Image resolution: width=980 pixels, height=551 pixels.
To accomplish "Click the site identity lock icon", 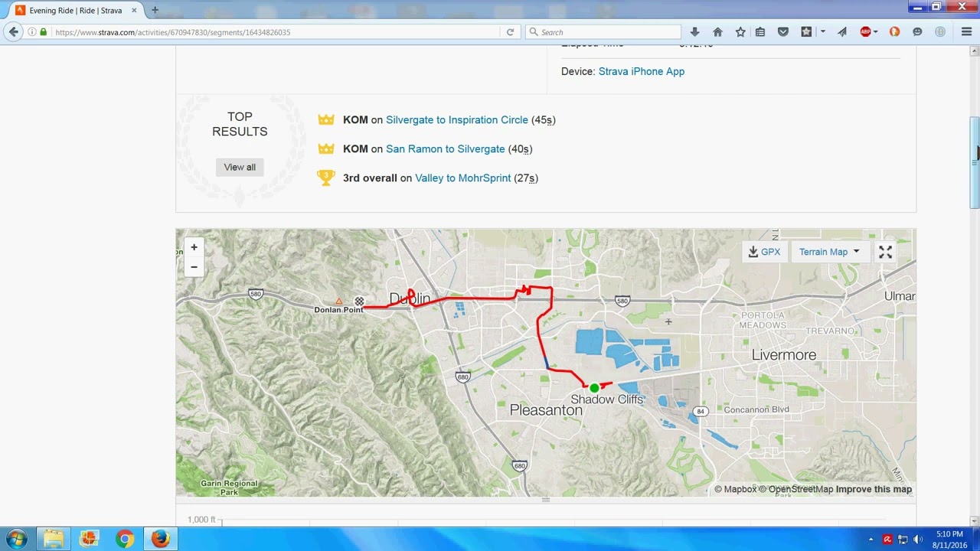I will click(43, 32).
